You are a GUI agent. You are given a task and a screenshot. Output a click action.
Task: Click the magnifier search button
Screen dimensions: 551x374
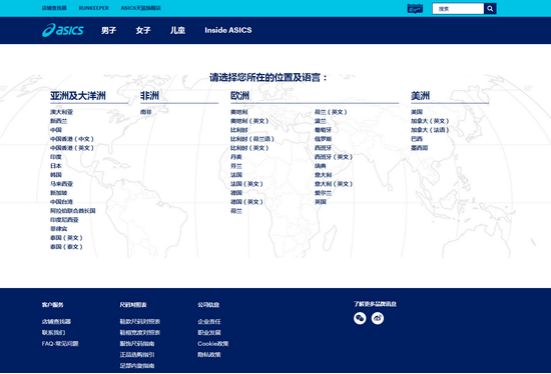490,8
